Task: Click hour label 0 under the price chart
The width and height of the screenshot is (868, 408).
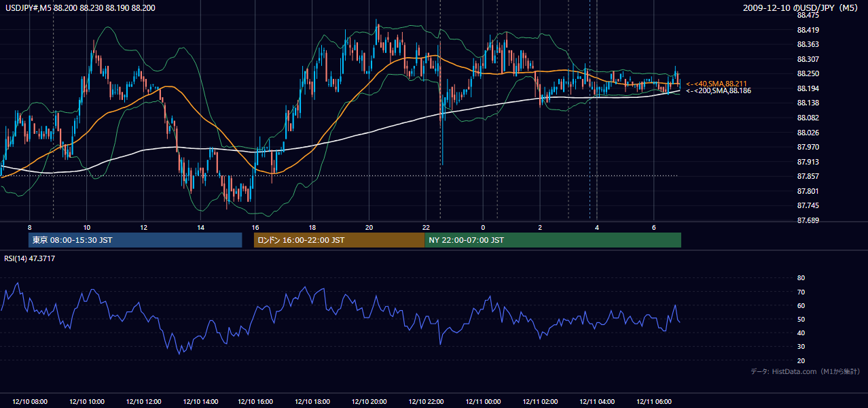Action: click(x=483, y=227)
